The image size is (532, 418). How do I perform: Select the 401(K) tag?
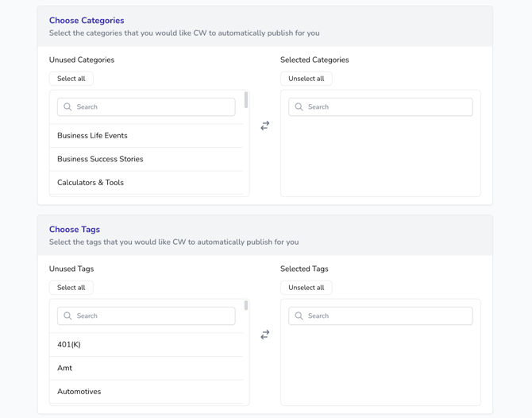[69, 345]
